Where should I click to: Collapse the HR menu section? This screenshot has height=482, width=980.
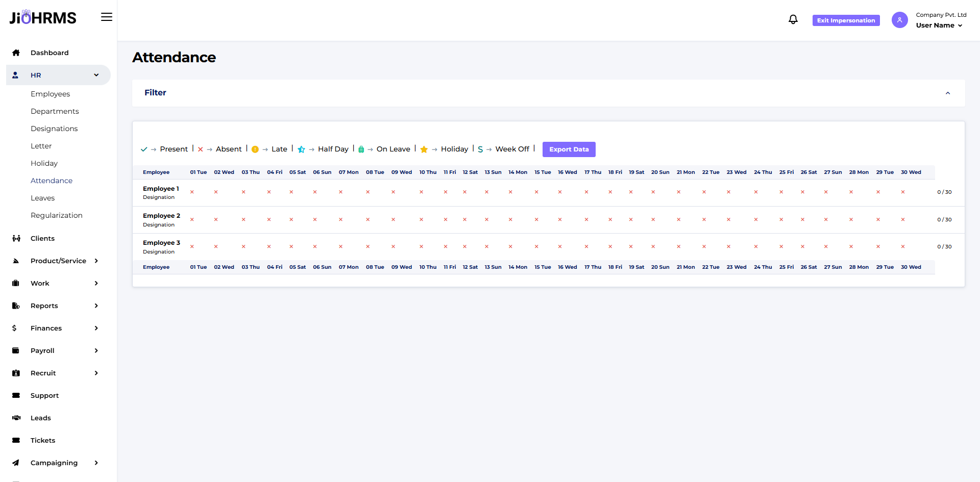[96, 75]
